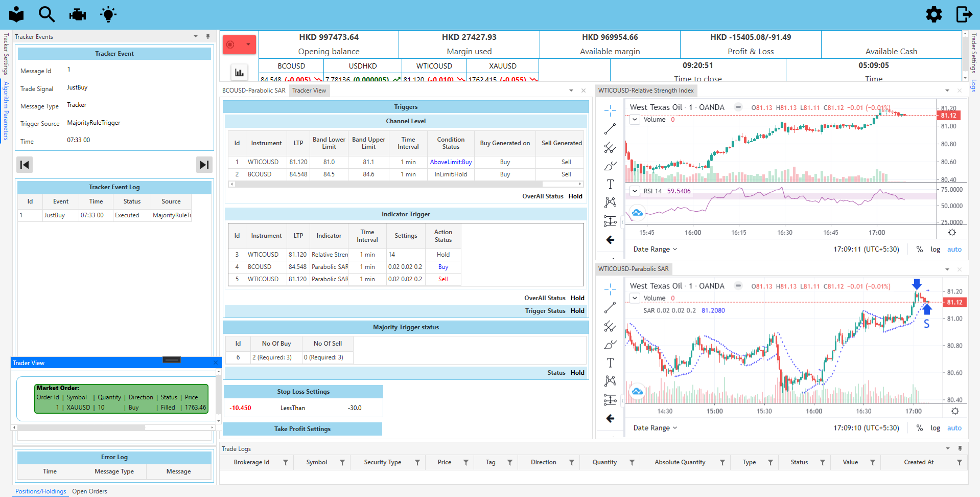Image resolution: width=980 pixels, height=497 pixels.
Task: Toggle percent scale on RSI chart
Action: click(x=920, y=250)
